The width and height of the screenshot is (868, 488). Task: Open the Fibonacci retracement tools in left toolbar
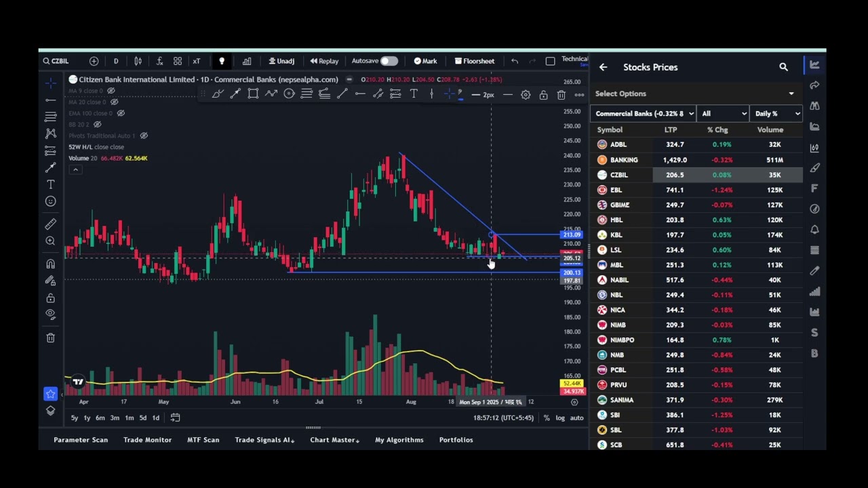[x=51, y=117]
